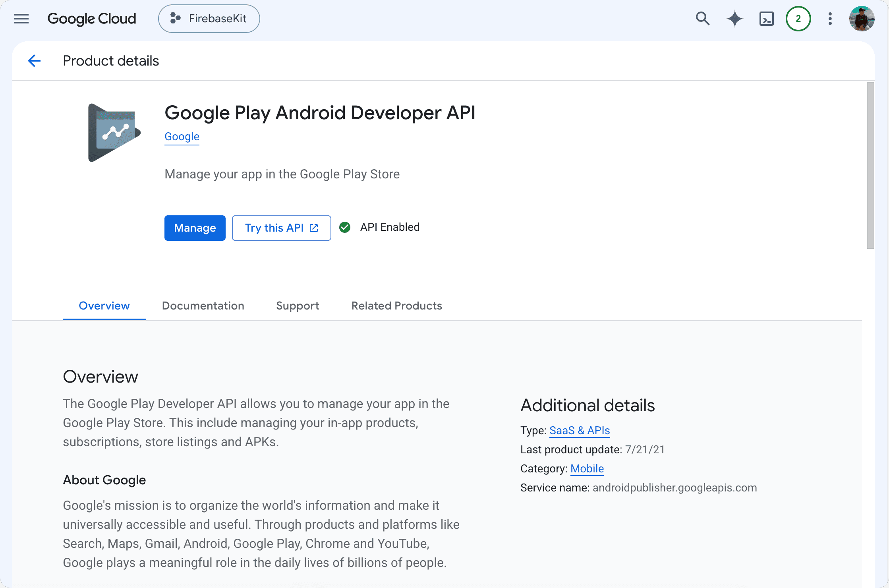Viewport: 889px width, 588px height.
Task: Click the Product details page title
Action: coord(111,61)
